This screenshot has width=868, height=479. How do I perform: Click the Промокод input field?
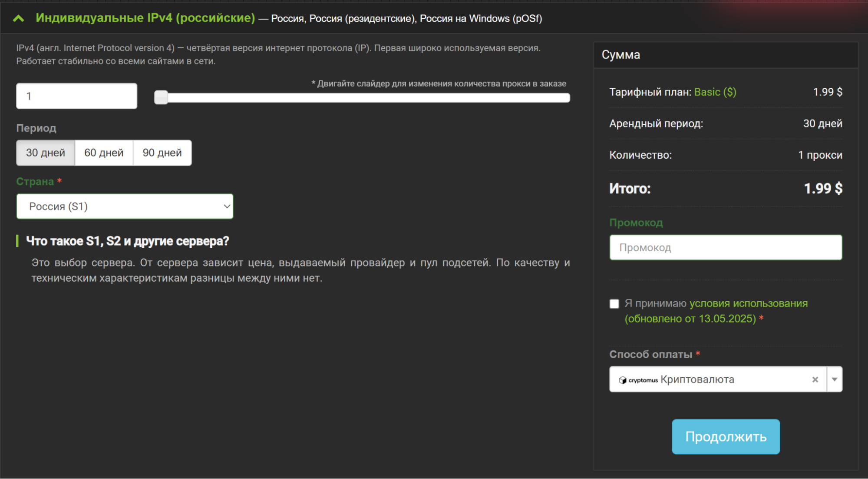tap(726, 248)
